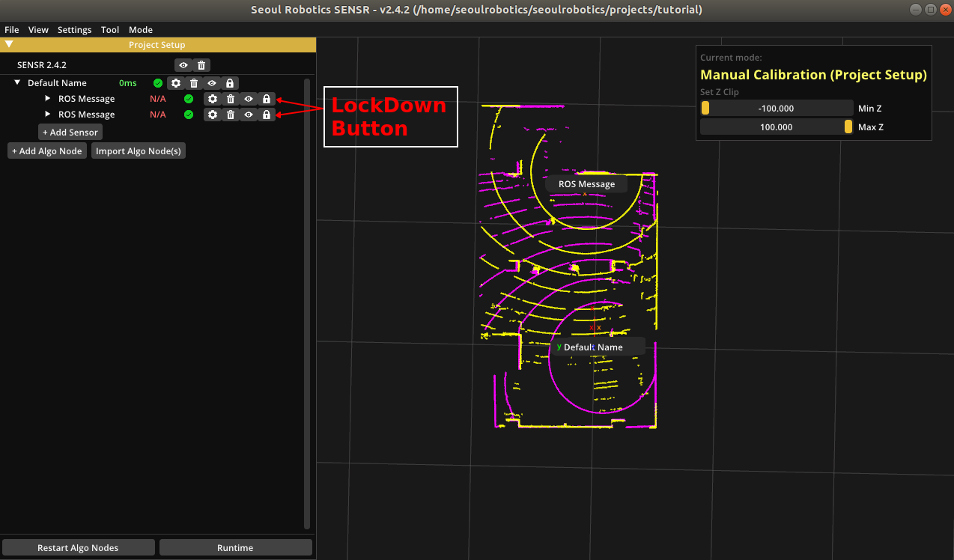The height and width of the screenshot is (560, 954).
Task: Click Import Algo Node(s) button
Action: click(138, 151)
